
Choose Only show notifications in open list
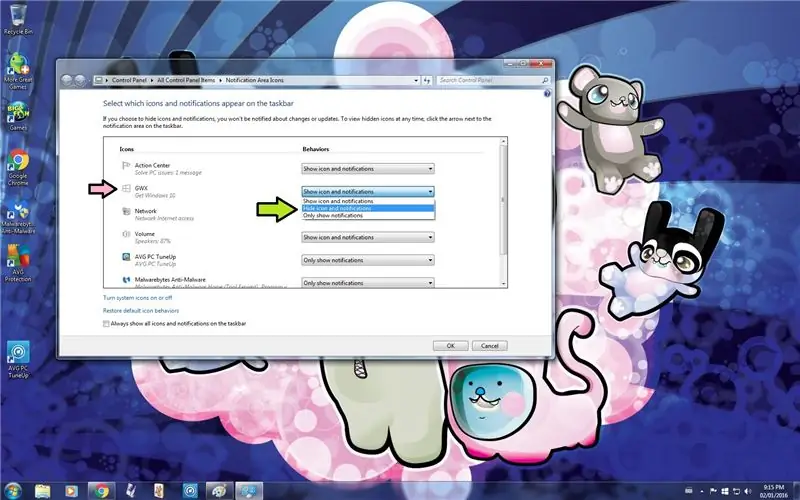pos(368,215)
